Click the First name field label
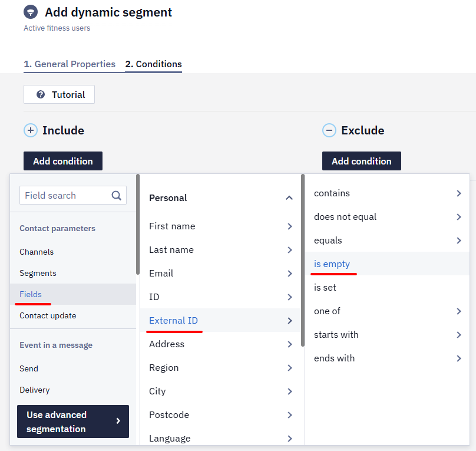This screenshot has width=476, height=451. (x=172, y=226)
